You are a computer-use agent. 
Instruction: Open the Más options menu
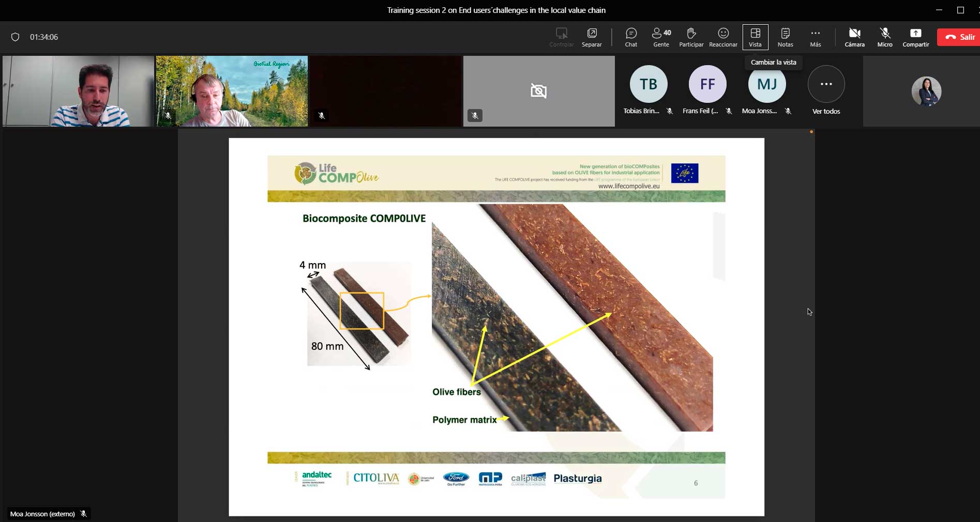coord(815,37)
